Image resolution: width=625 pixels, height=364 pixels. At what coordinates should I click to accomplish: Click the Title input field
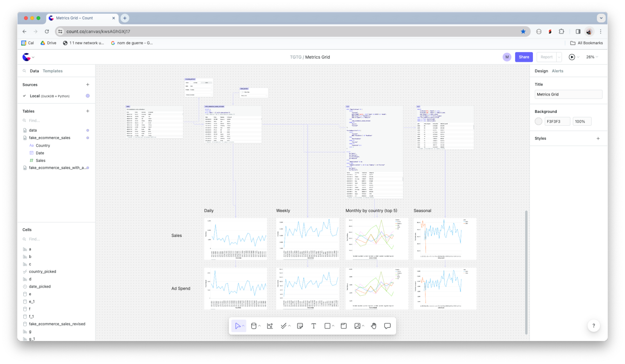(x=568, y=94)
